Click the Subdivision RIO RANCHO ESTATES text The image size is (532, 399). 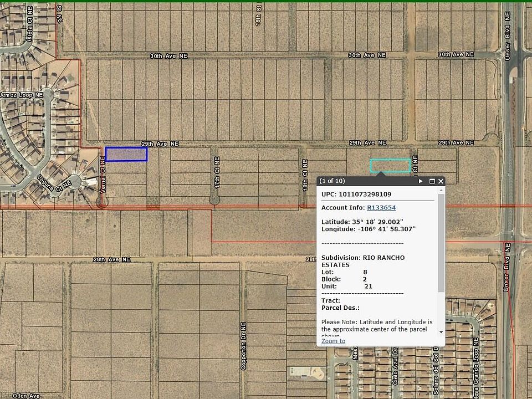click(363, 261)
